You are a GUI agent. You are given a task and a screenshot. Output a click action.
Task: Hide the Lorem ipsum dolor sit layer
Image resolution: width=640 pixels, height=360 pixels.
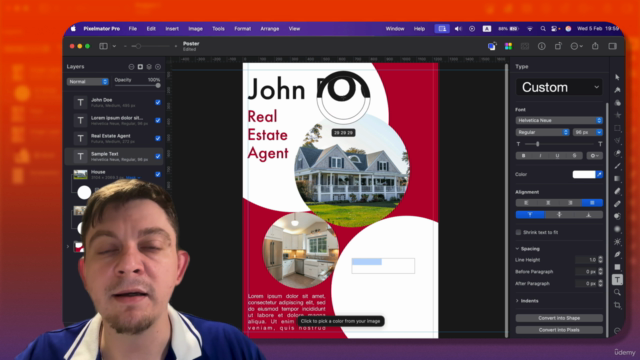click(158, 120)
